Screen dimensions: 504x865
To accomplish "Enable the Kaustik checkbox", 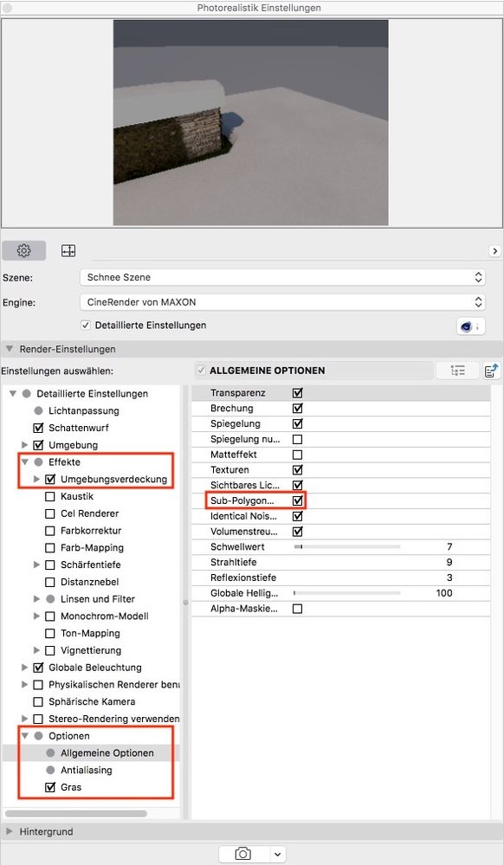I will (x=50, y=496).
